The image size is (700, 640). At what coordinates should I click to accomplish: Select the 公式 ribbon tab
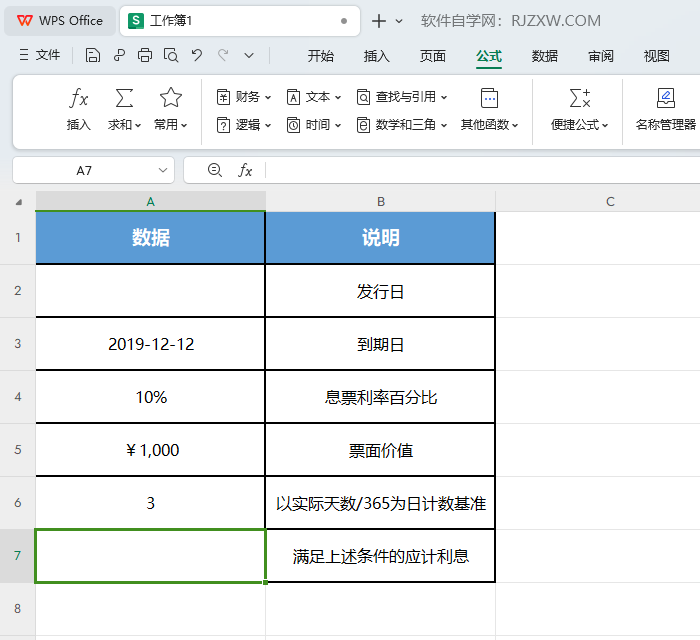(489, 56)
